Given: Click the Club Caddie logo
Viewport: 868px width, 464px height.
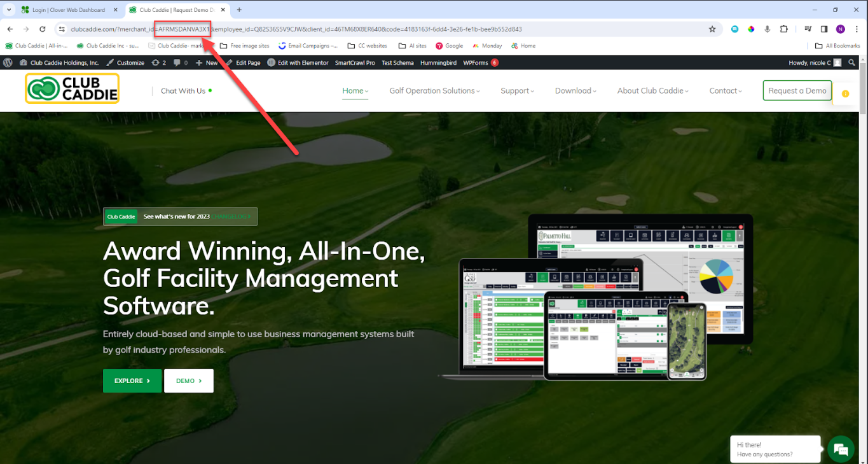Looking at the screenshot, I should pos(72,88).
